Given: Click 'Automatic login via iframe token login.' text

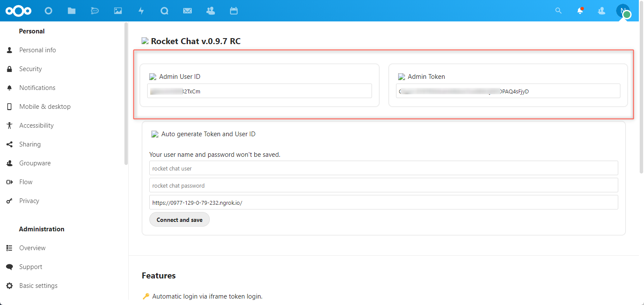Looking at the screenshot, I should coord(207,296).
